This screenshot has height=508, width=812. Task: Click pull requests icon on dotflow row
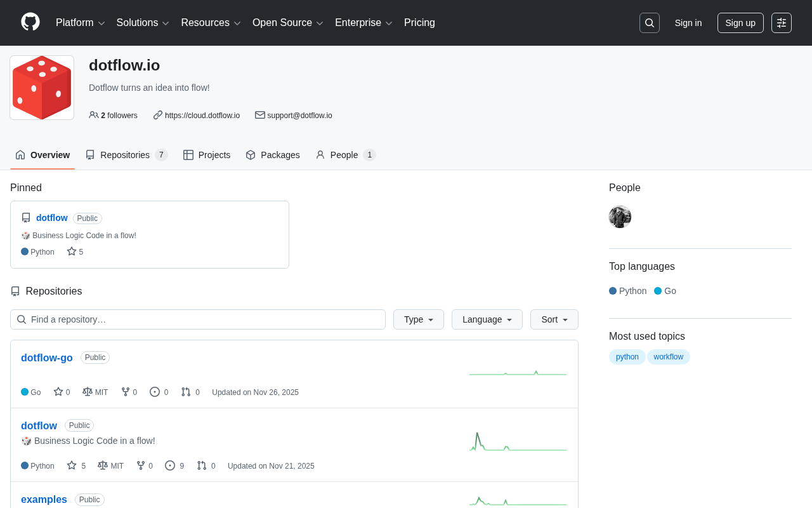(x=202, y=466)
